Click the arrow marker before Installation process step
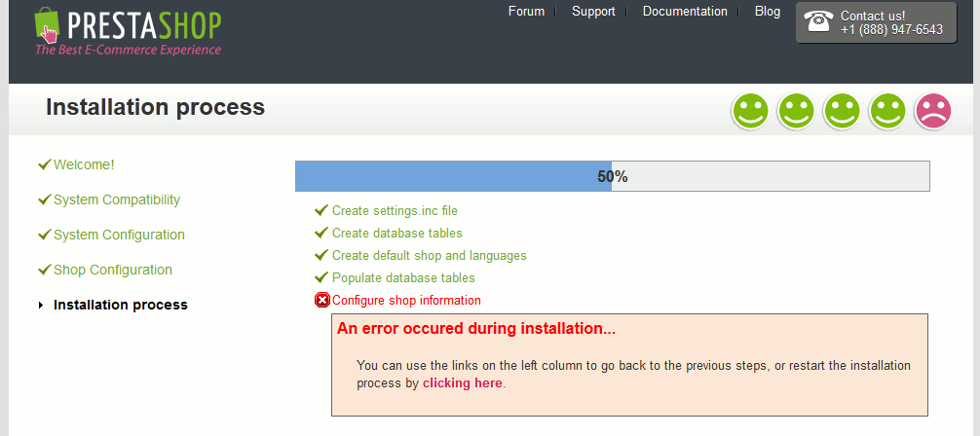 pos(41,305)
